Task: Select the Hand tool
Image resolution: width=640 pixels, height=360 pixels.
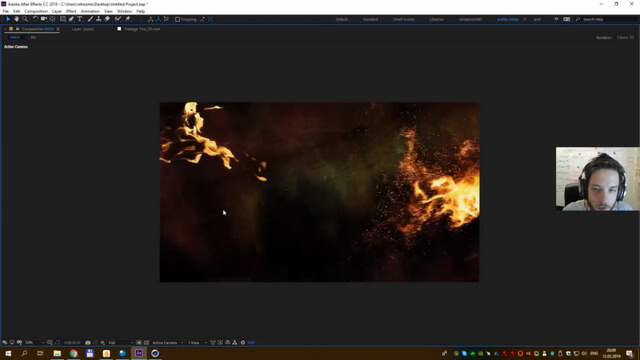Action: tap(16, 19)
